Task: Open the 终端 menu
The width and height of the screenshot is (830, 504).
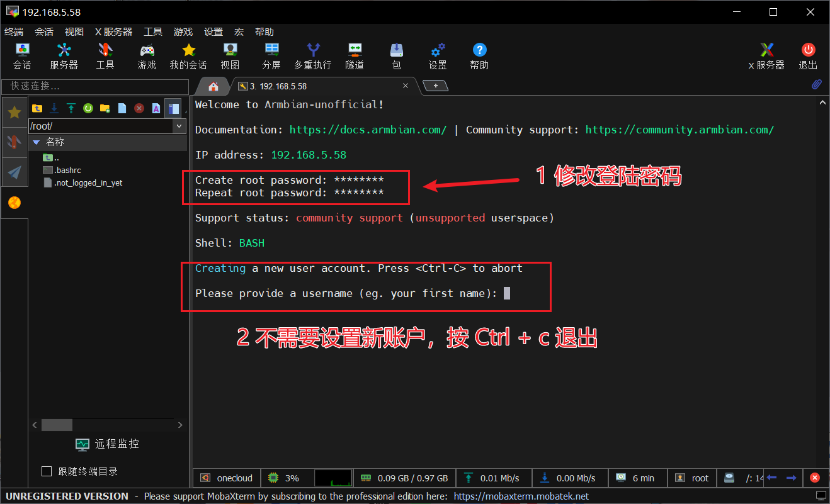Action: pos(14,32)
